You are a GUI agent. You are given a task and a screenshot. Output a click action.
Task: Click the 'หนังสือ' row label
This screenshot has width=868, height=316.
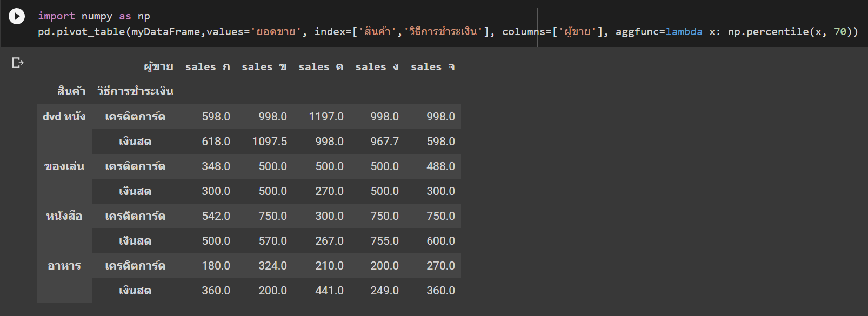click(x=64, y=216)
